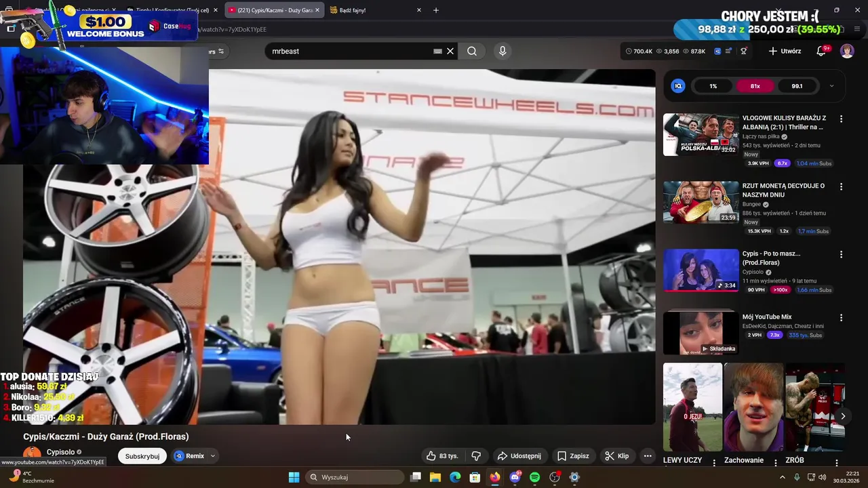Open RZUT MONETĄ DECYDUJE video thumbnail

(x=701, y=202)
